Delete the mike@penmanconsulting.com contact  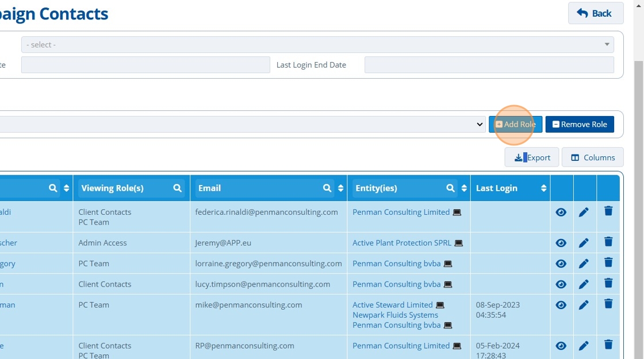pyautogui.click(x=608, y=304)
